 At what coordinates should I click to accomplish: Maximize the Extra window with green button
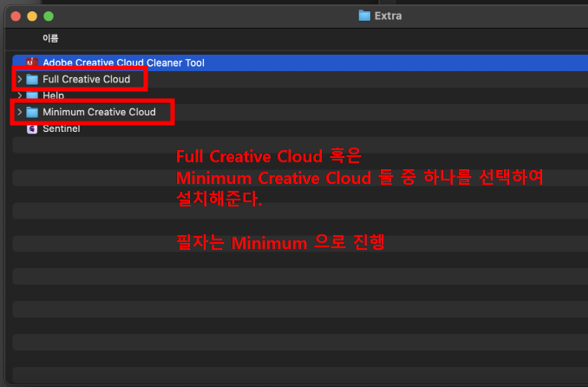49,16
